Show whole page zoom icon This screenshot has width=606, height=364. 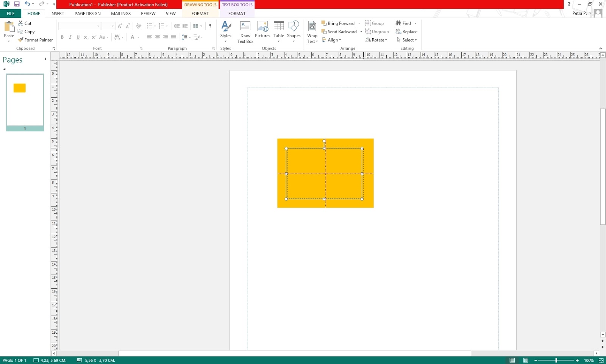[601, 360]
